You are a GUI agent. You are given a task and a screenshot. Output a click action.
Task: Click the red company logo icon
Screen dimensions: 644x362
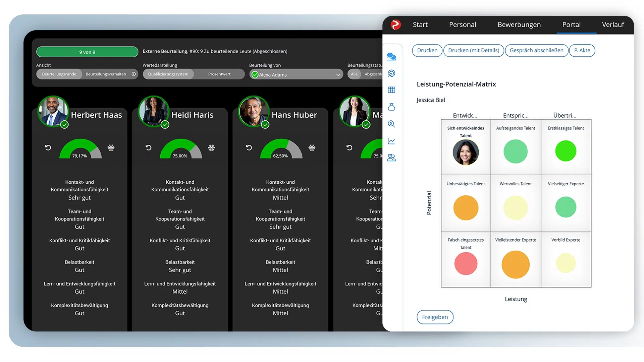pos(395,24)
